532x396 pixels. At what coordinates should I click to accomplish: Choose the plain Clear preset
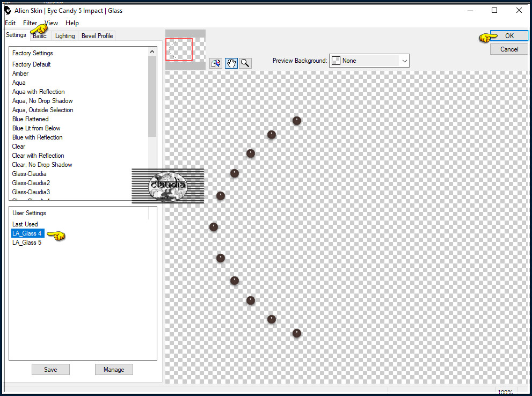point(19,147)
